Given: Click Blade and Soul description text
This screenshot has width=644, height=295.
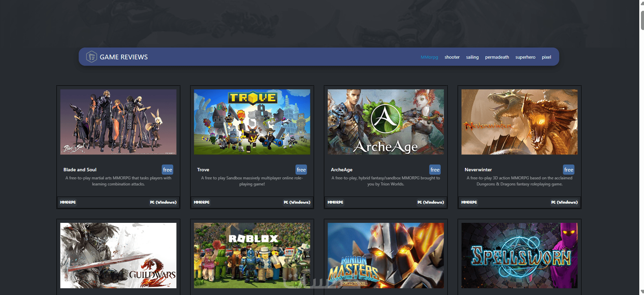Looking at the screenshot, I should [118, 181].
